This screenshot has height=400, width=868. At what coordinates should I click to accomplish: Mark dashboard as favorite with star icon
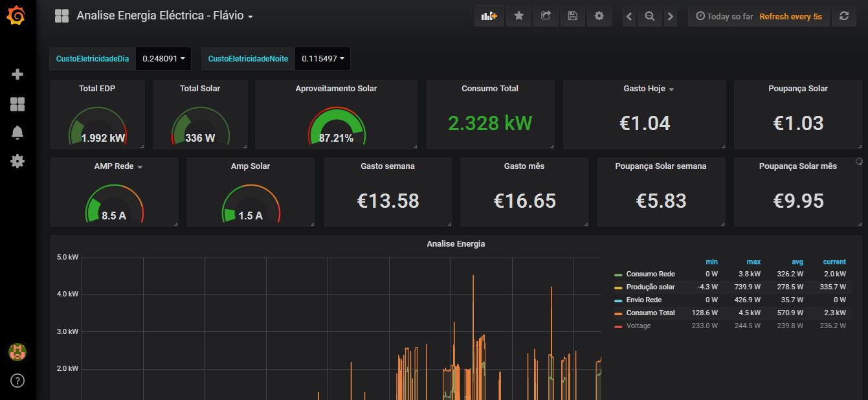pyautogui.click(x=519, y=16)
